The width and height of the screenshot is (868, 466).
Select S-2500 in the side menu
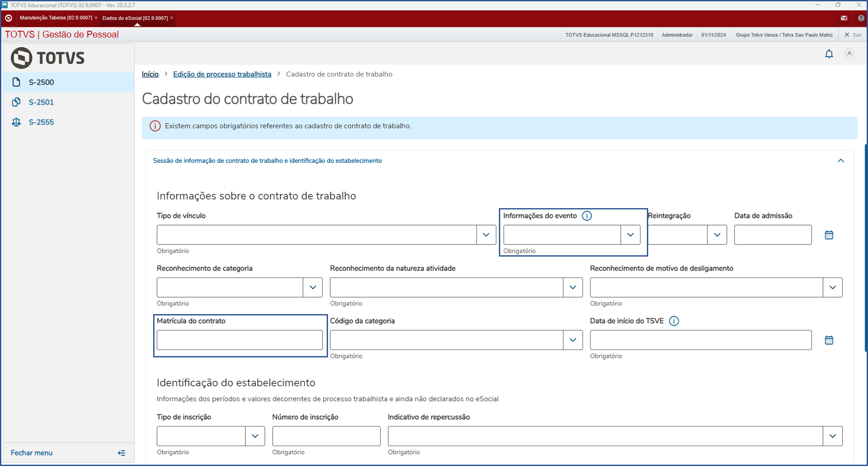pyautogui.click(x=69, y=82)
